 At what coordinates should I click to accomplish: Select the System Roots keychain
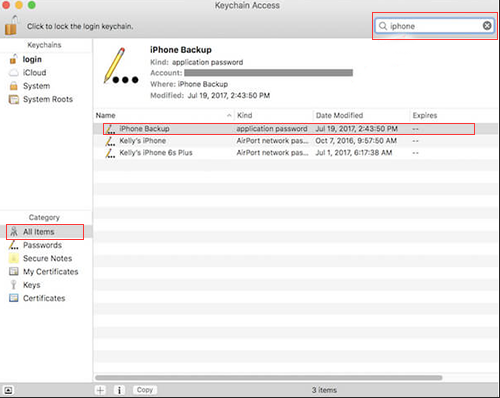(48, 99)
